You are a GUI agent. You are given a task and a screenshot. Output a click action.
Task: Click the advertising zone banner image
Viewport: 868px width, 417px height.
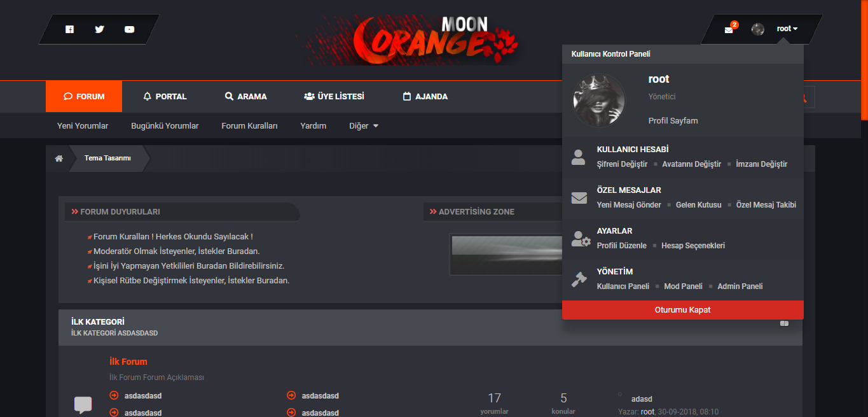(x=506, y=255)
